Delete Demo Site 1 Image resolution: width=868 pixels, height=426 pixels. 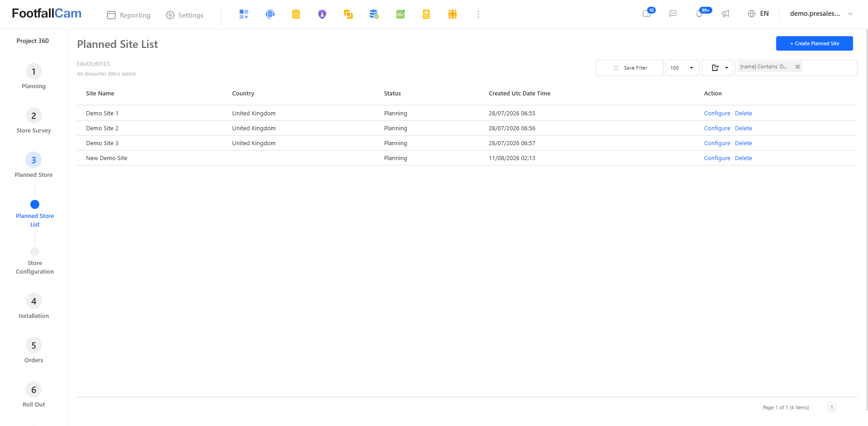pos(743,114)
